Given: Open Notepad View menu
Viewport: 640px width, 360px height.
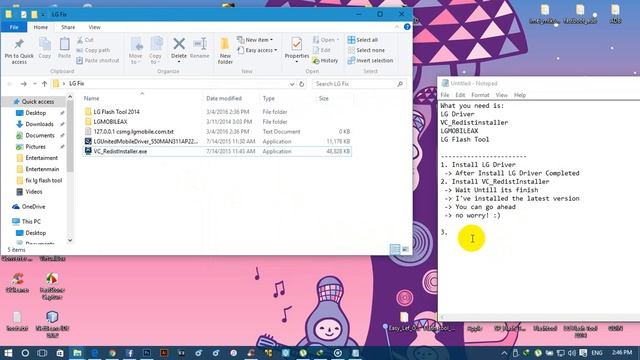Looking at the screenshot, I should pyautogui.click(x=501, y=95).
